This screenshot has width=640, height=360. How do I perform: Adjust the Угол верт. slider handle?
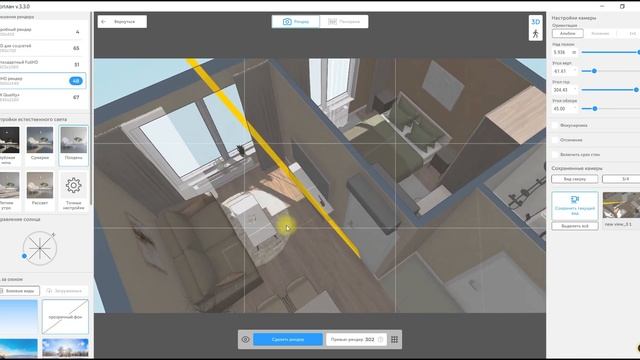point(594,71)
